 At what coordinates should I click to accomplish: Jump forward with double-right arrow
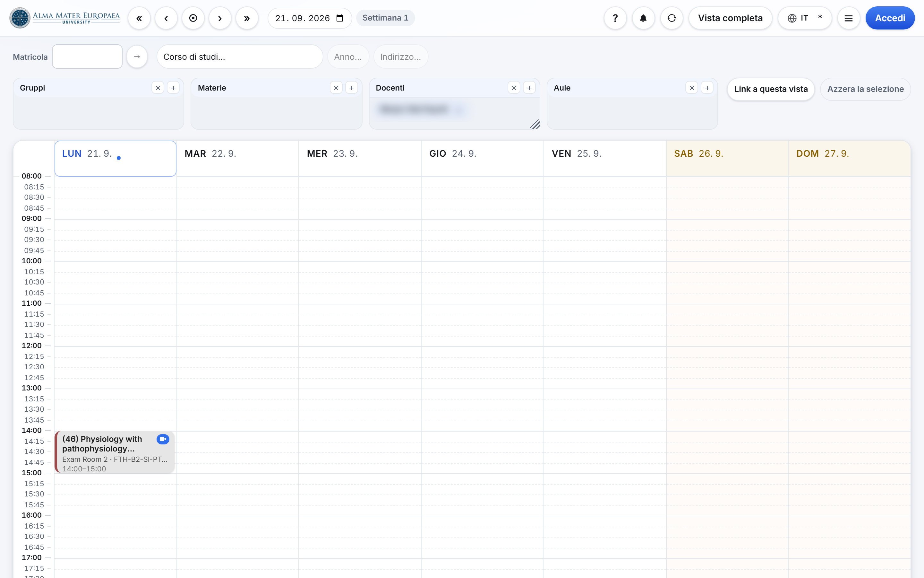click(x=247, y=18)
